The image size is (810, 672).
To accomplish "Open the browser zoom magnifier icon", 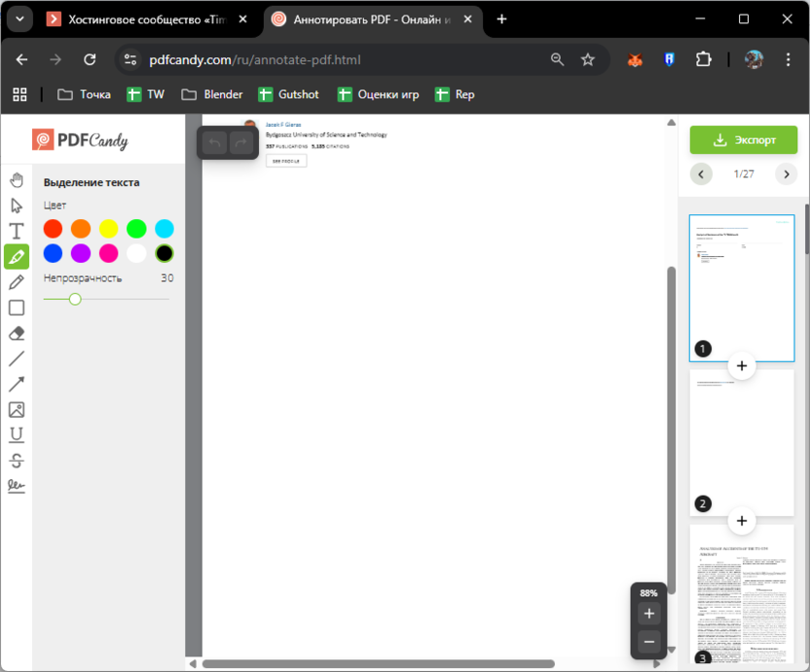I will point(557,59).
